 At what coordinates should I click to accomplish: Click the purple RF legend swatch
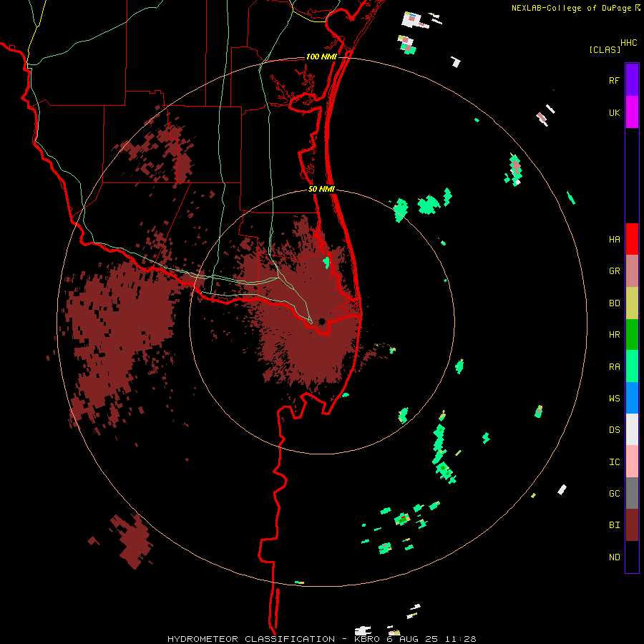coord(632,80)
